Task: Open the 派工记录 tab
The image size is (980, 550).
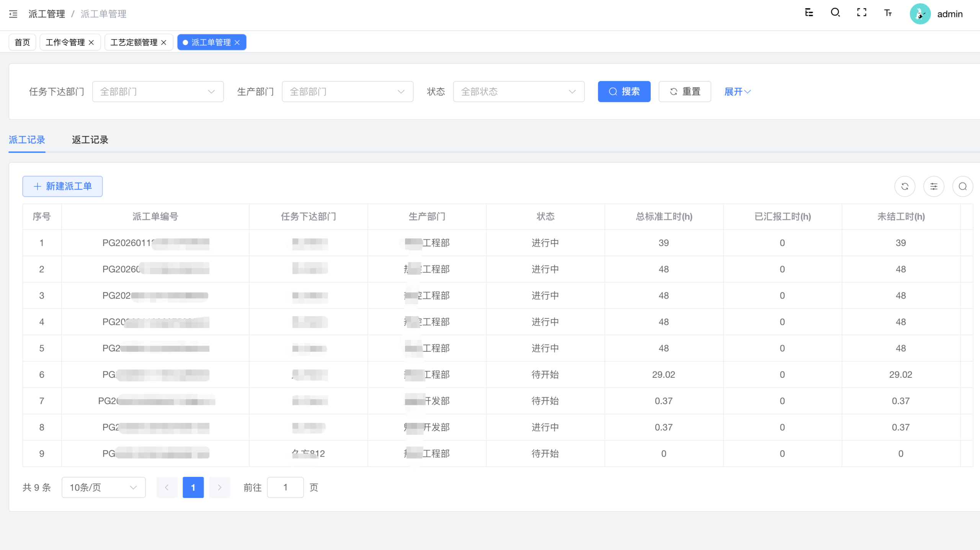Action: tap(27, 140)
